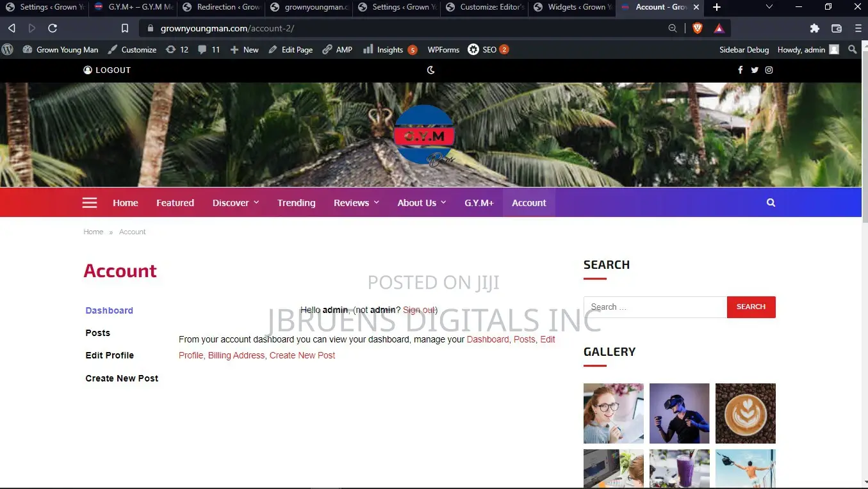Open the Extensions puzzle-piece icon
The image size is (868, 489).
point(815,28)
